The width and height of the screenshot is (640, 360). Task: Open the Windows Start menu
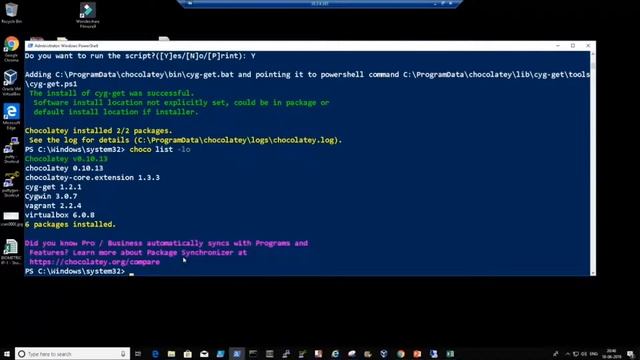[7, 354]
